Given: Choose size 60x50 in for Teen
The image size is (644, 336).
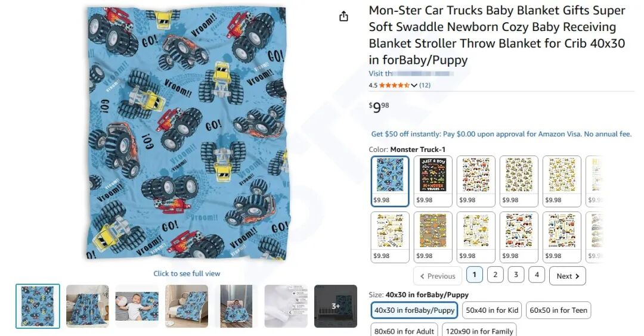Looking at the screenshot, I should [558, 310].
